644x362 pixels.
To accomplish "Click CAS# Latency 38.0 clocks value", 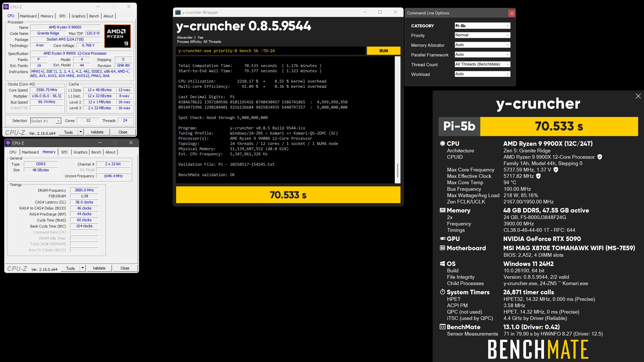I will 84,202.
